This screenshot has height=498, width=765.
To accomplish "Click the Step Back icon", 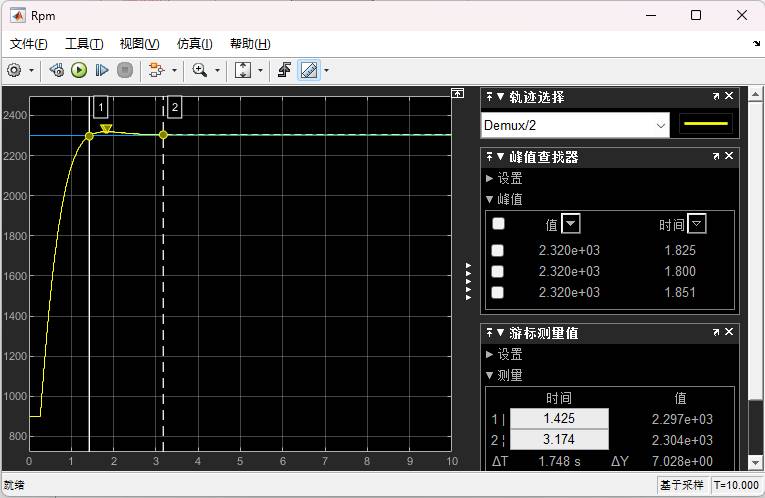I will pyautogui.click(x=57, y=70).
